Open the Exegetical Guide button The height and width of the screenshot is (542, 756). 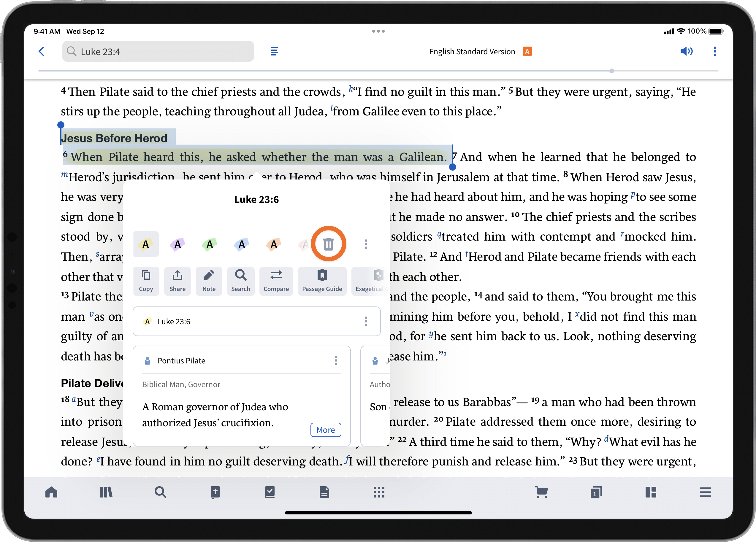click(371, 281)
